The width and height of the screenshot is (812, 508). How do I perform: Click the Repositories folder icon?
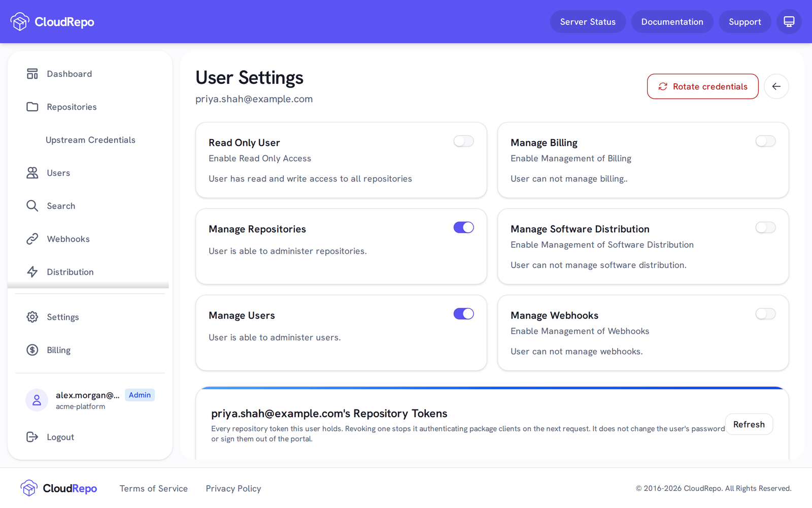pos(32,107)
